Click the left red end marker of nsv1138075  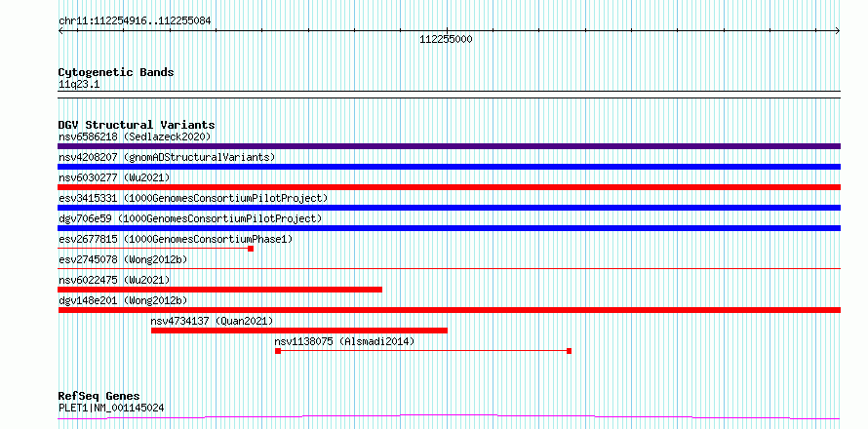tap(278, 351)
